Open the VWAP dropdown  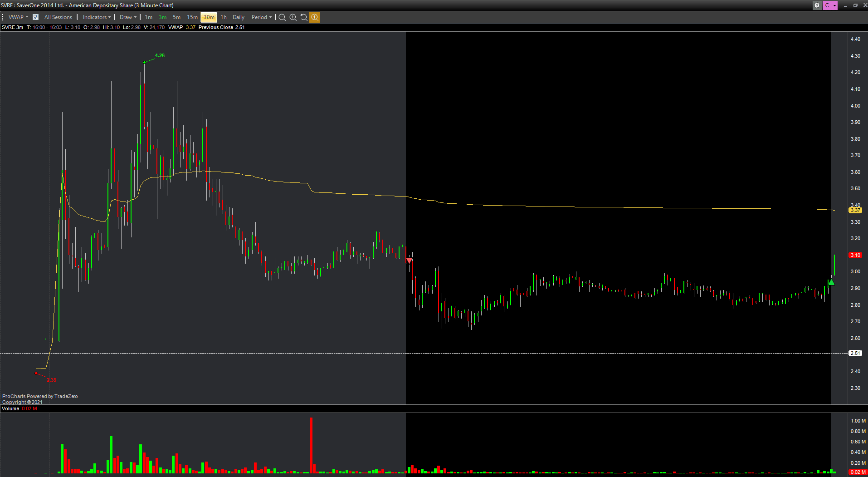[x=18, y=17]
